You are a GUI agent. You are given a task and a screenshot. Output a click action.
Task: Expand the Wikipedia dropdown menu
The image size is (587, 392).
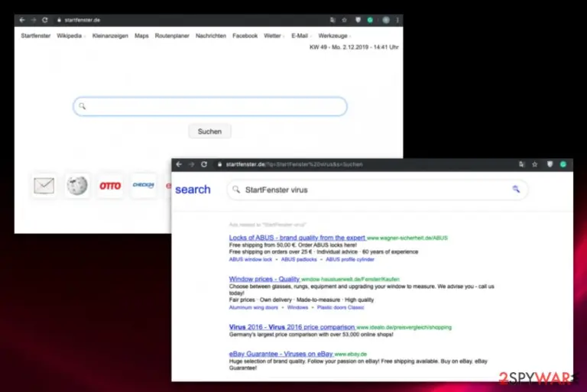tap(71, 36)
